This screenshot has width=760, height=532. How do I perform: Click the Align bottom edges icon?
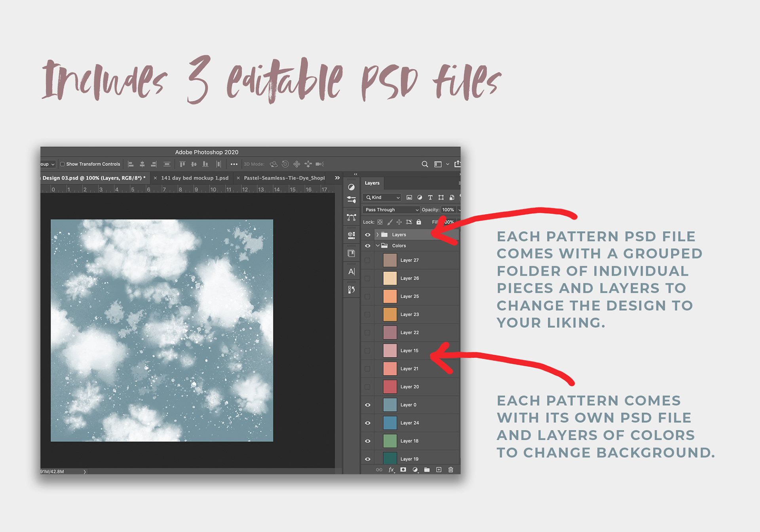(x=205, y=164)
